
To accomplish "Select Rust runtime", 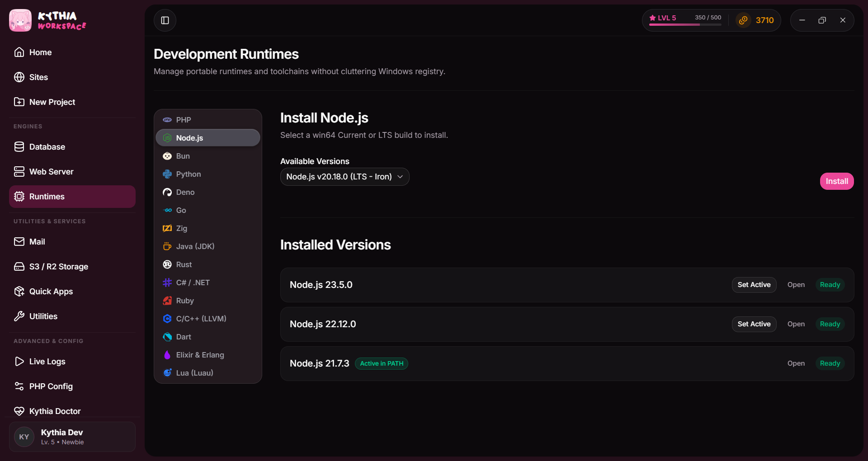I will point(208,264).
